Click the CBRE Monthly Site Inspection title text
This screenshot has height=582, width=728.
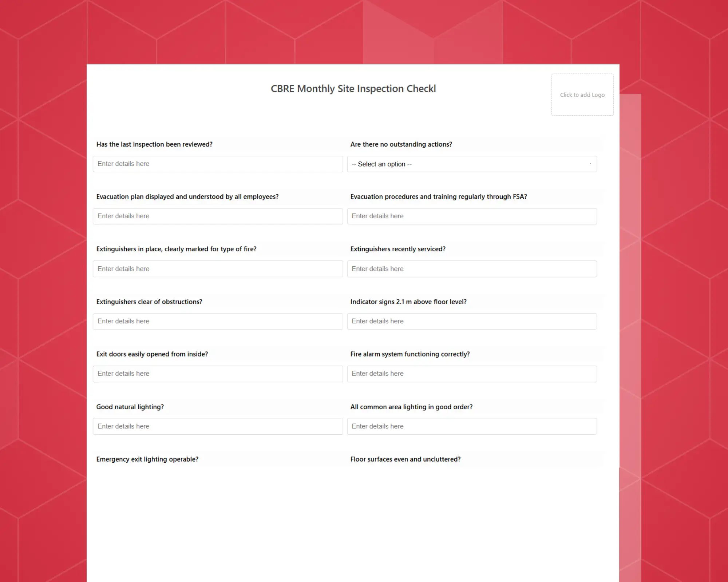click(352, 88)
